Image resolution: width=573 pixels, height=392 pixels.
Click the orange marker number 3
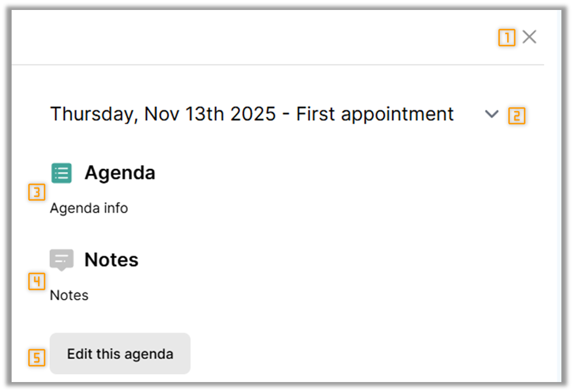click(x=37, y=193)
